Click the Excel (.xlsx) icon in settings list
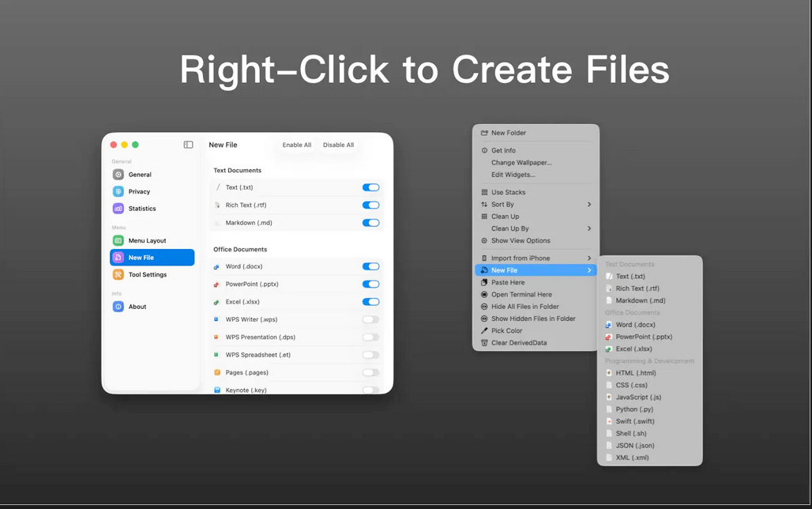Screen dimensions: 812x509 pos(216,302)
